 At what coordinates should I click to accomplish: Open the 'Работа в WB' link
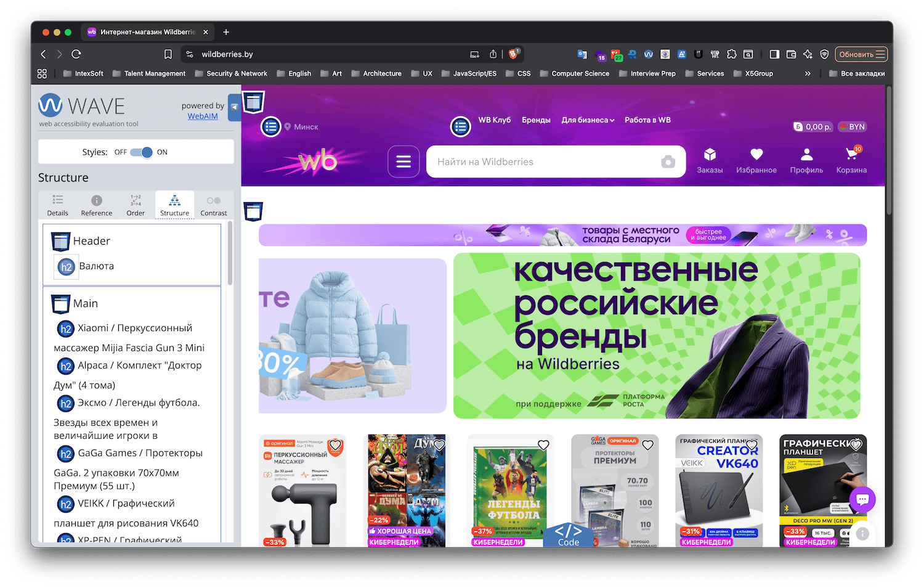(x=647, y=120)
